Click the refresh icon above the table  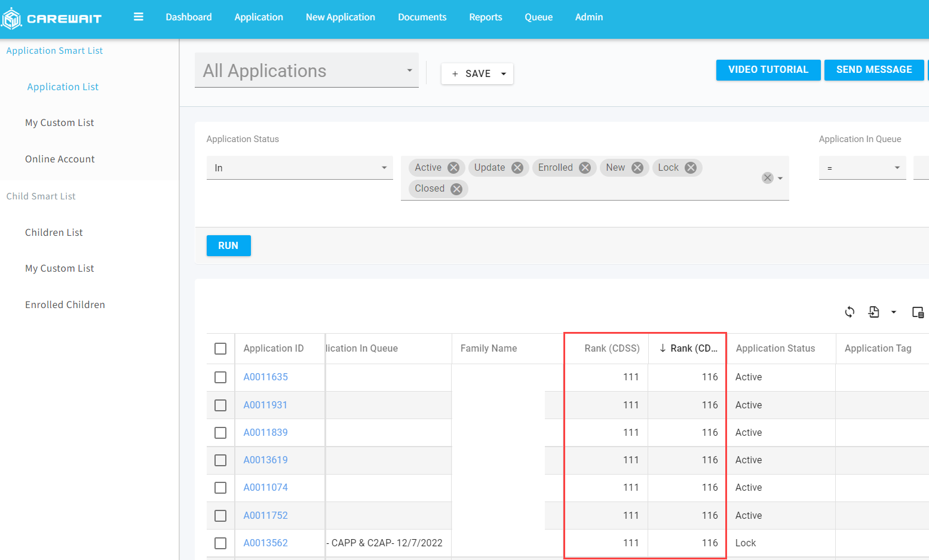coord(850,312)
